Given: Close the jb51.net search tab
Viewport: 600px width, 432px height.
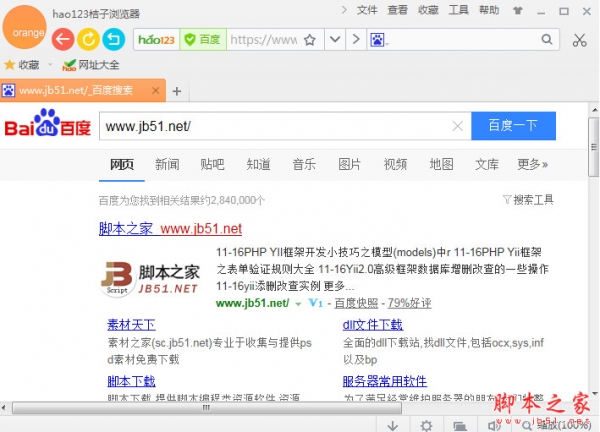Looking at the screenshot, I should tap(155, 91).
